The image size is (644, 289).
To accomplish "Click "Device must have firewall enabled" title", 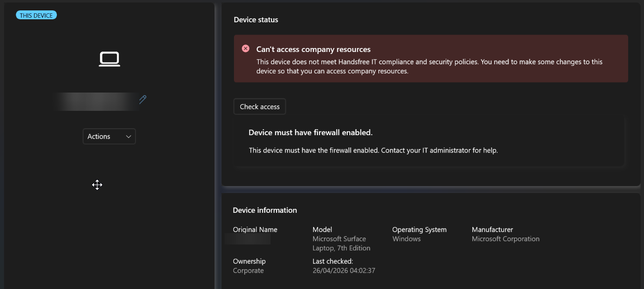I will tap(310, 133).
